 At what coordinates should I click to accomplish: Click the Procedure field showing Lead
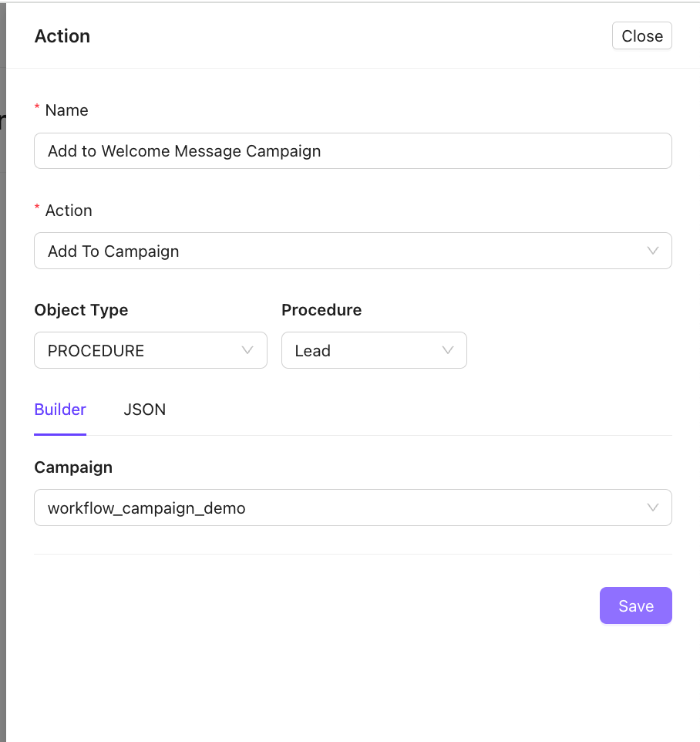point(374,350)
